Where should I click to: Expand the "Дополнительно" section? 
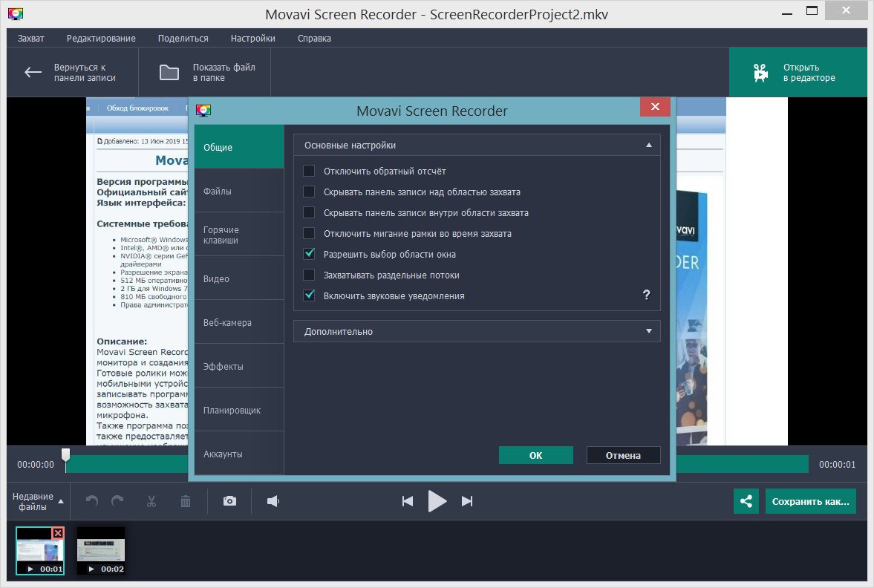[477, 331]
